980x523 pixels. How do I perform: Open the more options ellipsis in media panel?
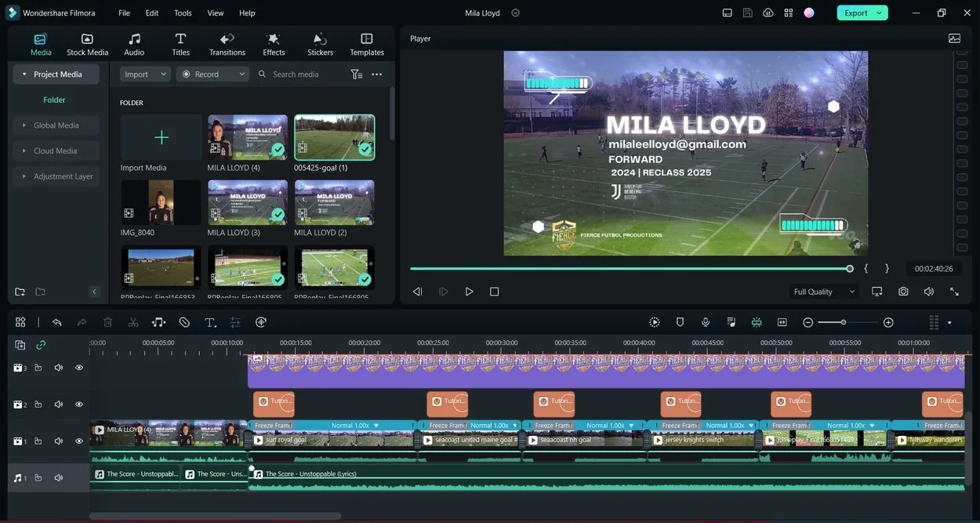pyautogui.click(x=377, y=74)
